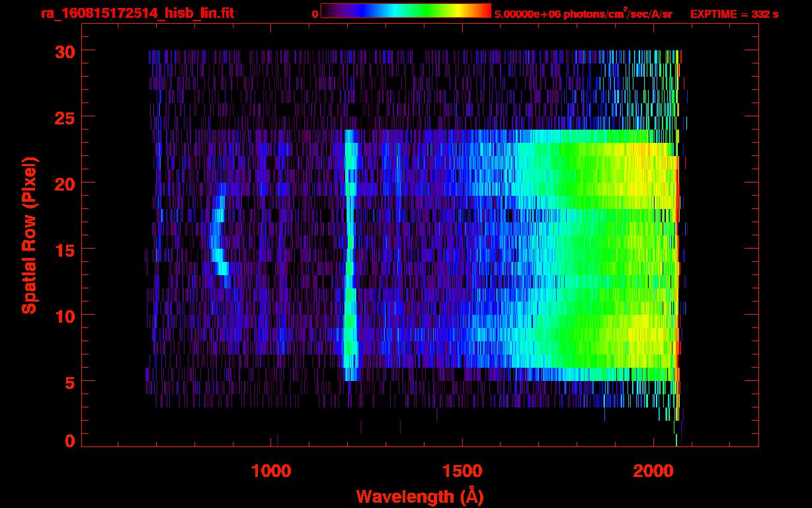Click the x-axis tick label 1000
Viewport: 812px width, 508px height.
click(x=271, y=471)
